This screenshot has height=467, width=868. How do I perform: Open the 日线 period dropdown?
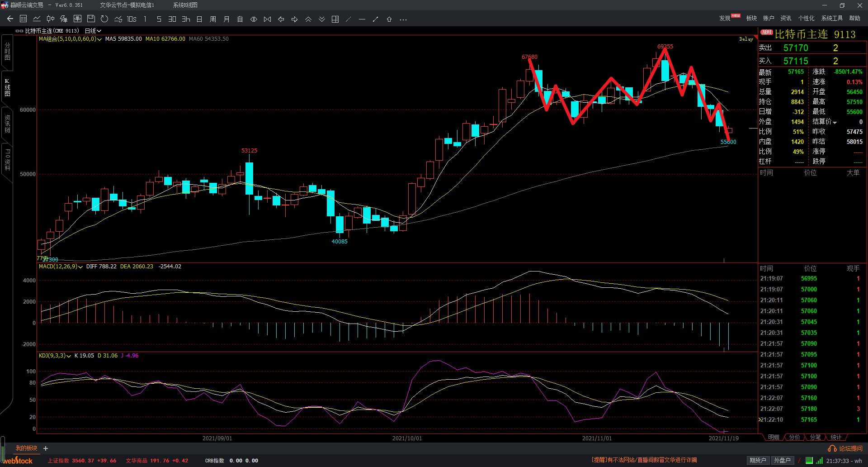[x=93, y=31]
